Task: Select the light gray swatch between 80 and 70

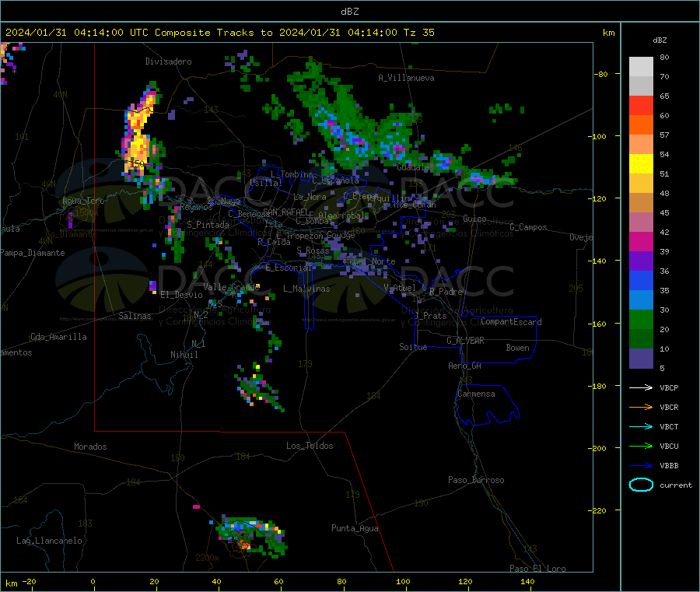Action: tap(641, 67)
